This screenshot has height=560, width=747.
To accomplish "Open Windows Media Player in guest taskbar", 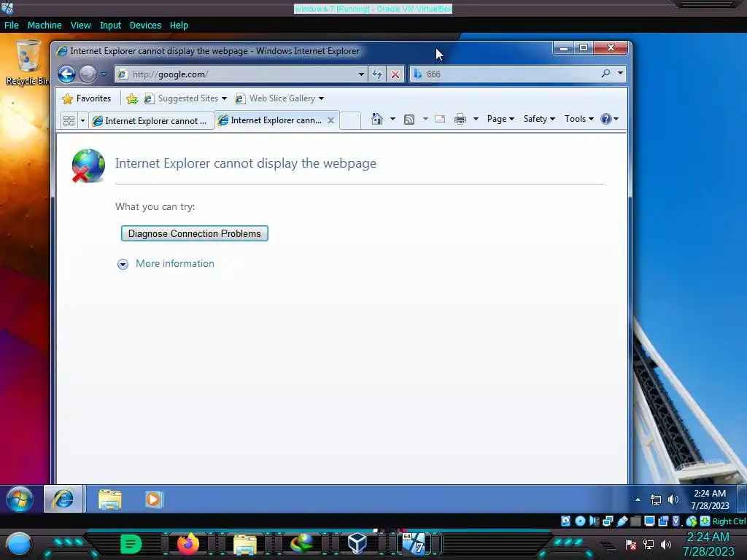I will (x=153, y=499).
